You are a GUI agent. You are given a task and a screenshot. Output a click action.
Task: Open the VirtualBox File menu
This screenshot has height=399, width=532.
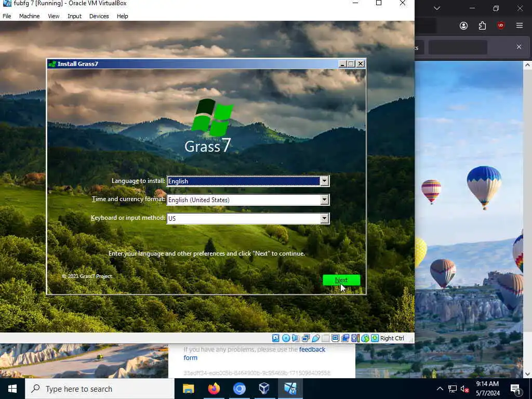pos(7,16)
